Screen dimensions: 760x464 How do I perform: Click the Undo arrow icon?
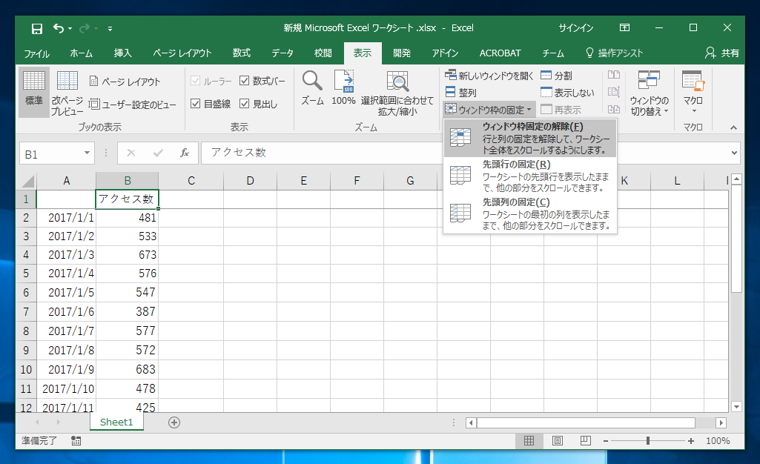(x=58, y=29)
